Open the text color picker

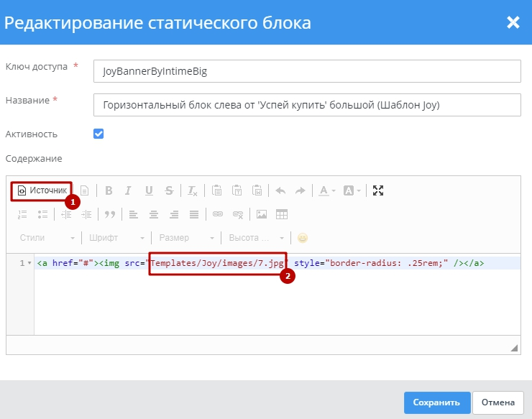(327, 190)
